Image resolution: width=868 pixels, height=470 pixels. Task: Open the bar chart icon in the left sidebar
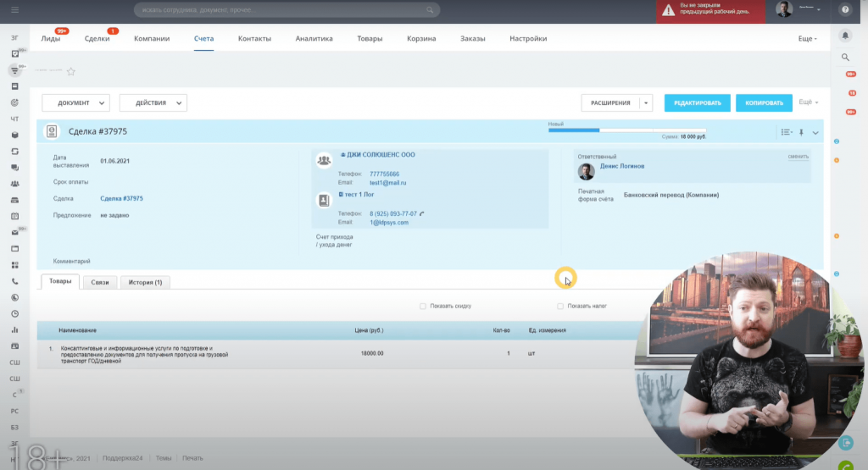15,329
